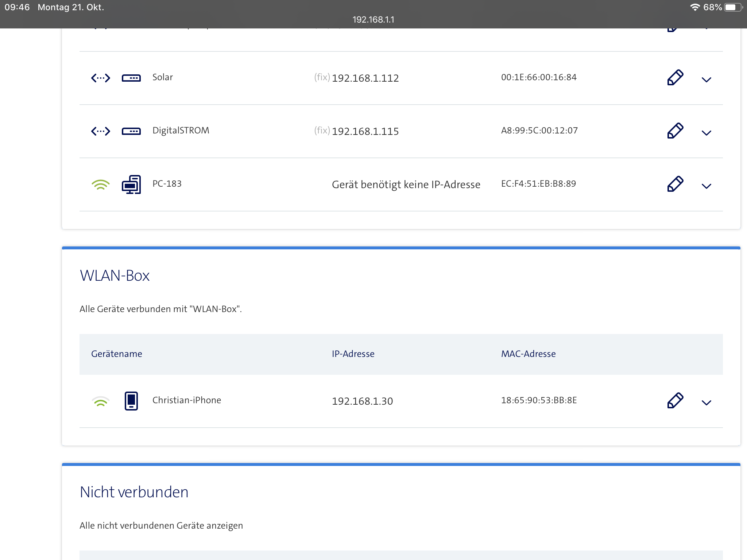
Task: Click the PC-183 Wi-Fi signal icon
Action: pos(100,185)
